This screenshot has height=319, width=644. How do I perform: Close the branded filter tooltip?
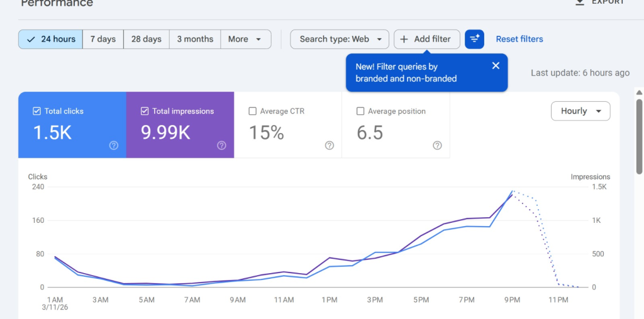point(496,65)
